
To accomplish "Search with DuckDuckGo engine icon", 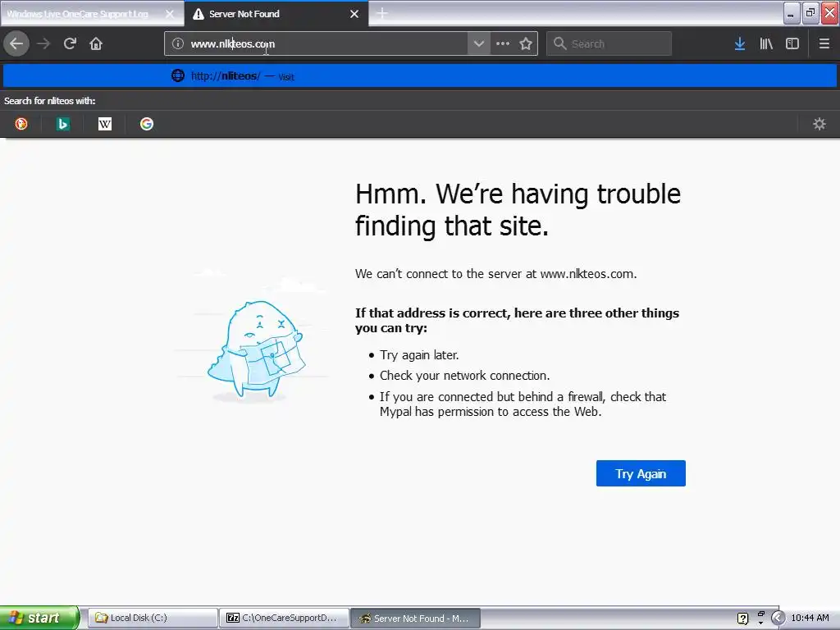I will point(21,124).
